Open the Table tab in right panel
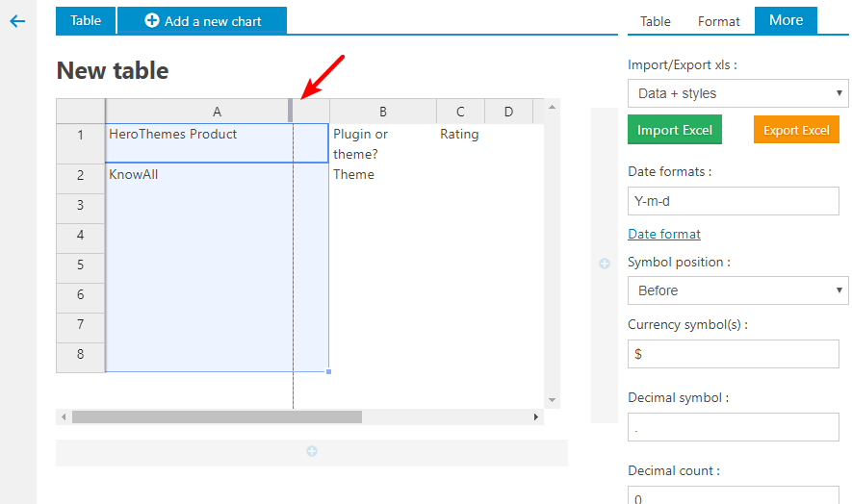 (x=656, y=21)
